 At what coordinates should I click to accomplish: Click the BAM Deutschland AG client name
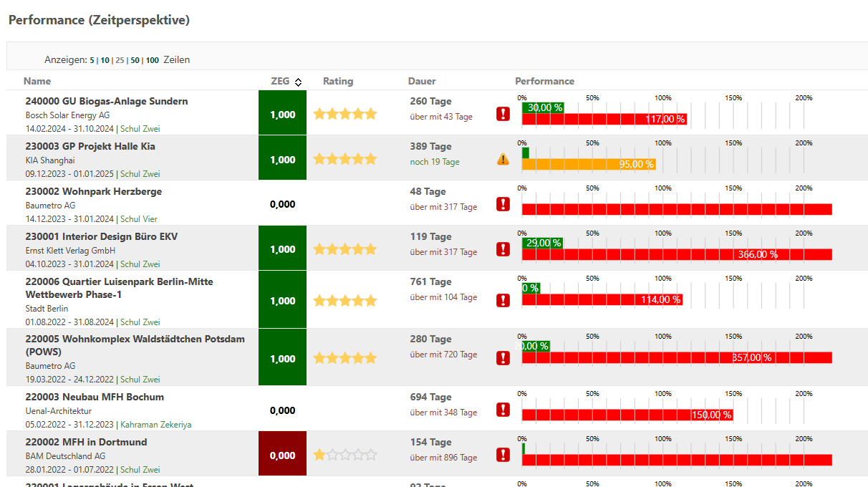pos(65,456)
